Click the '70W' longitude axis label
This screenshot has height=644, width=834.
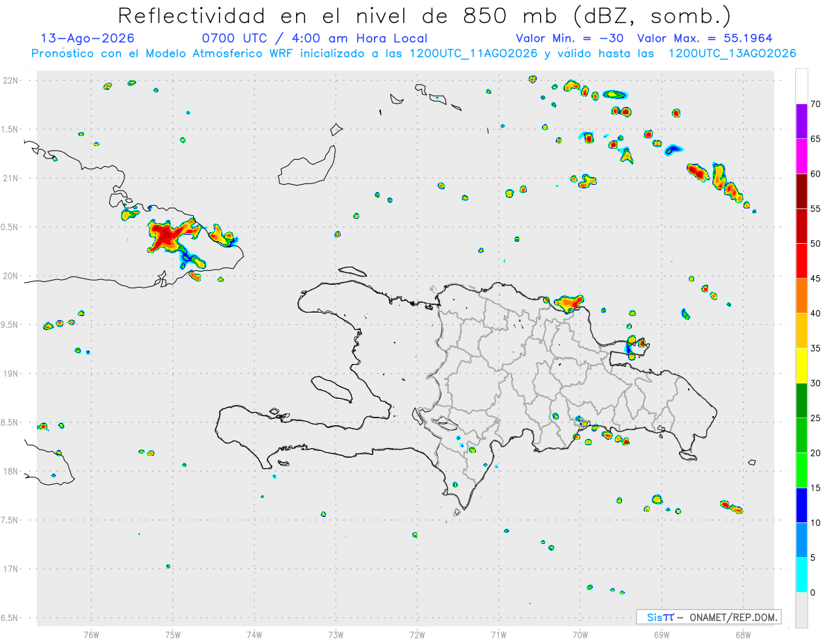coord(580,634)
